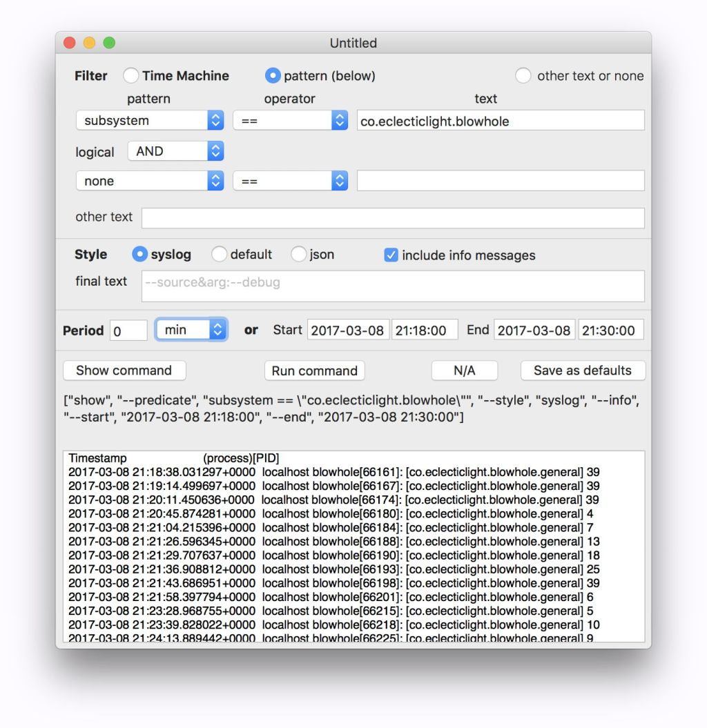707x728 pixels.
Task: Select the Time Machine filter radio button
Action: coord(131,76)
